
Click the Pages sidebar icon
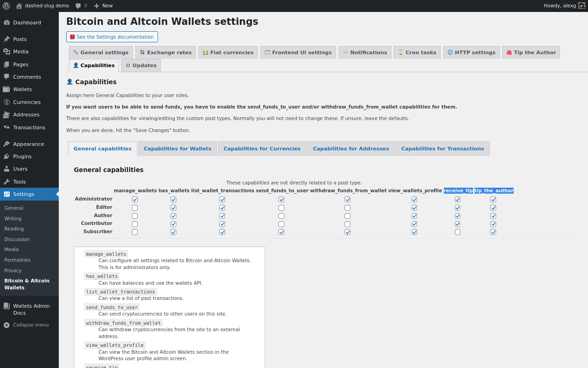tap(6, 64)
